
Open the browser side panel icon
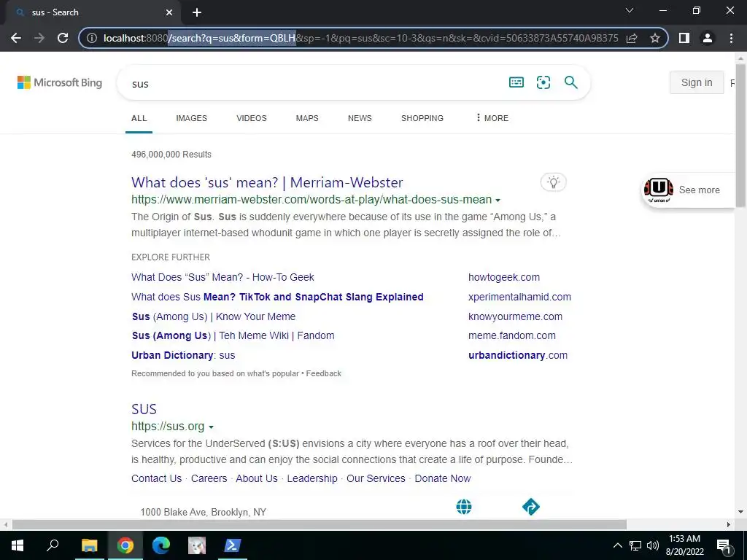coord(684,38)
